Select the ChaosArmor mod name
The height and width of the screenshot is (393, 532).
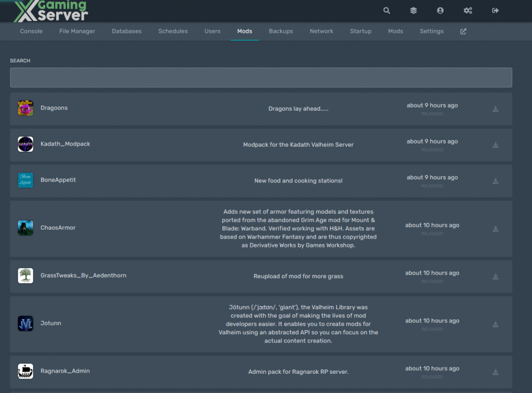click(58, 228)
